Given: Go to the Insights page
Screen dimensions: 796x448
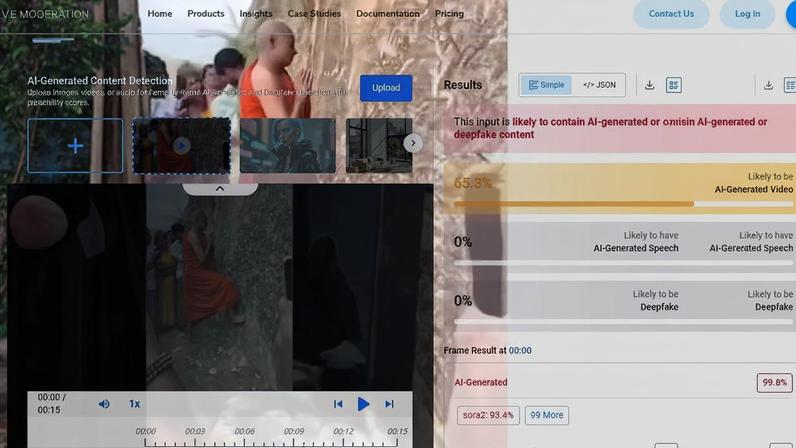Looking at the screenshot, I should 256,14.
